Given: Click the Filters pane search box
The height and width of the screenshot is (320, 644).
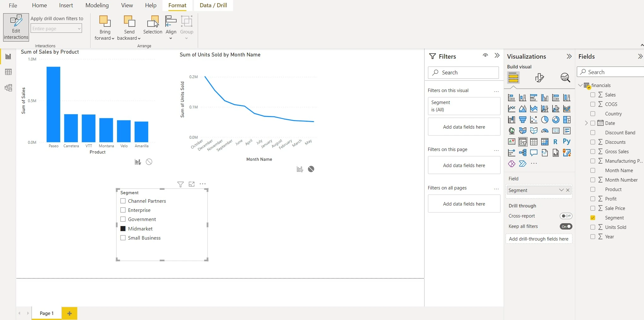Looking at the screenshot, I should tap(463, 73).
